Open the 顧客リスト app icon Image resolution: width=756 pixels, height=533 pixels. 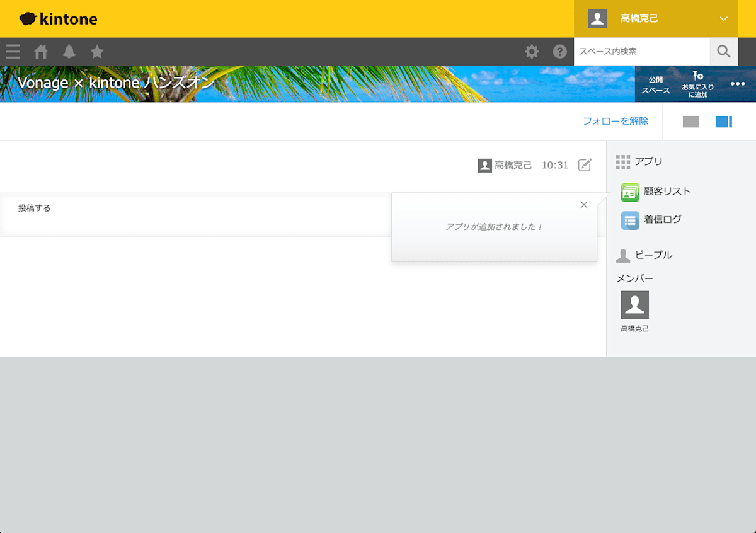tap(630, 192)
